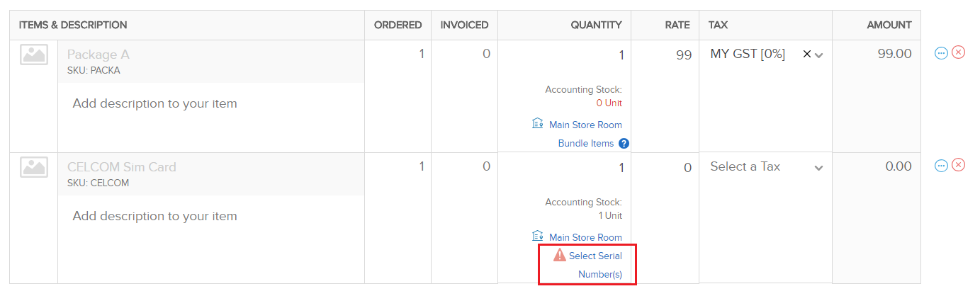Click Main Store Room for Package A
980x296 pixels.
(585, 125)
